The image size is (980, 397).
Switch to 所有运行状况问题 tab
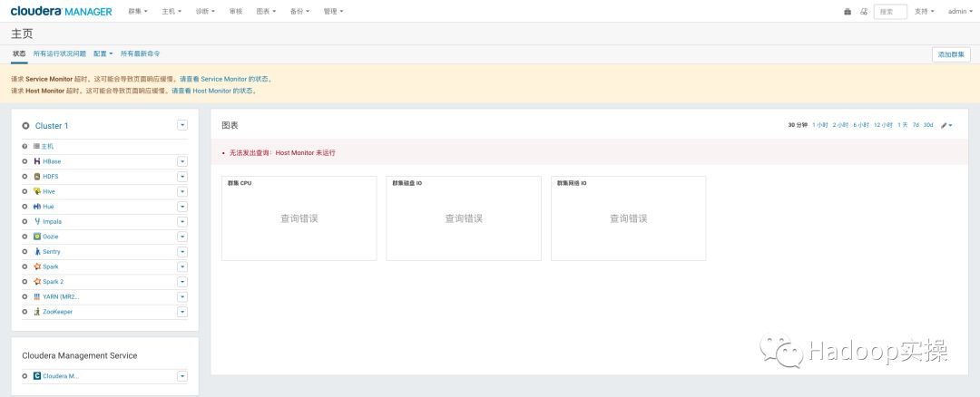(59, 53)
